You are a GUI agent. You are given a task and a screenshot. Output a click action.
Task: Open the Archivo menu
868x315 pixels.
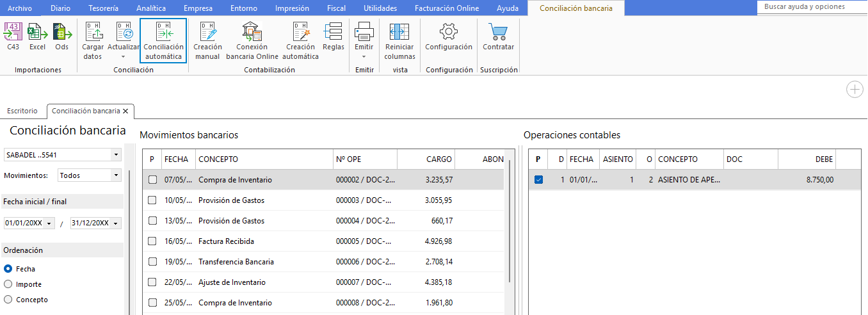[19, 8]
